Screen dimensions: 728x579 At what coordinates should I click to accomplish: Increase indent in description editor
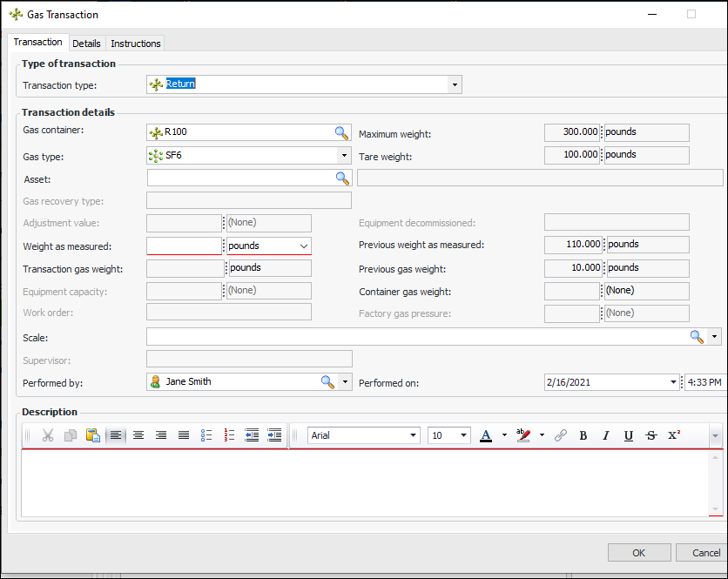tap(274, 435)
